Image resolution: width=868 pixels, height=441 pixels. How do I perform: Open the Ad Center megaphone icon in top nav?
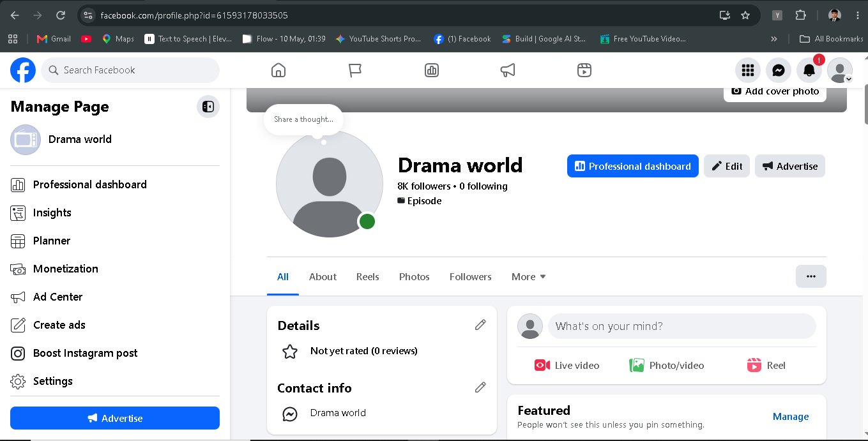click(x=508, y=70)
